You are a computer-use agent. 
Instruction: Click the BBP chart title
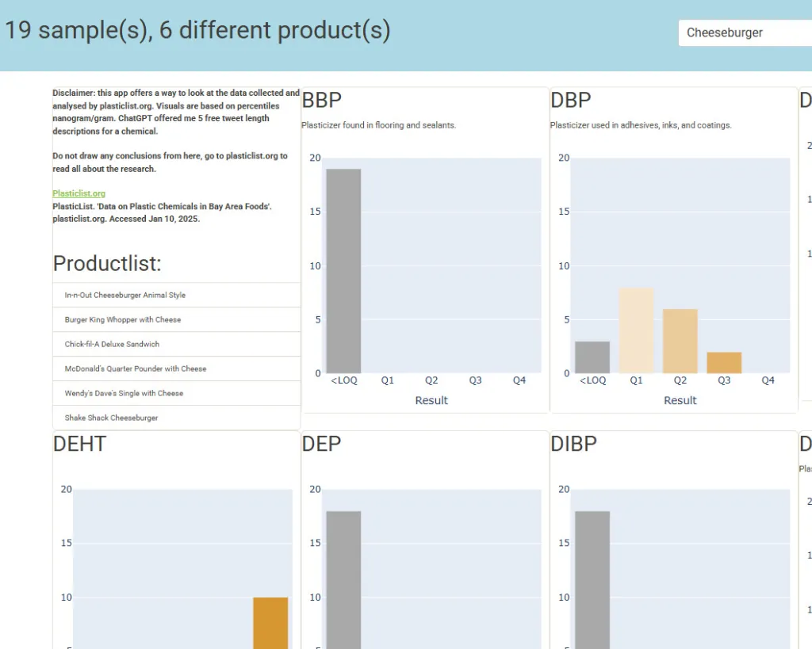pyautogui.click(x=322, y=100)
